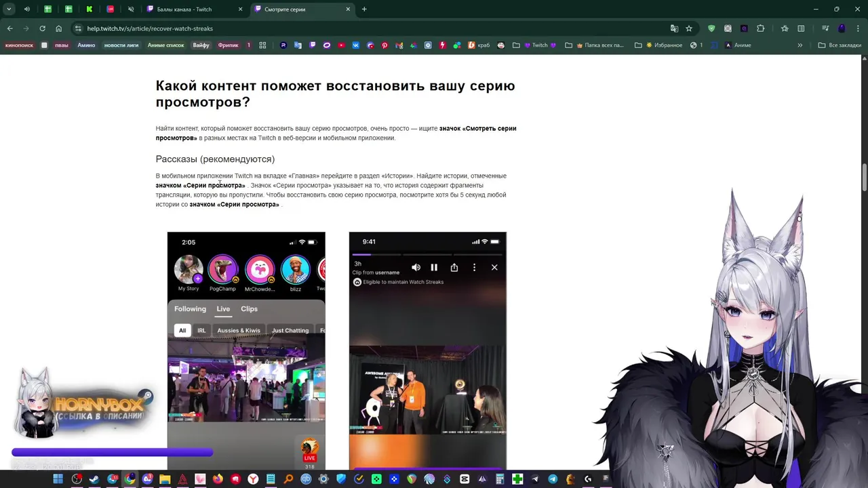The height and width of the screenshot is (488, 868).
Task: Click the pinned muted speaker tab
Action: [131, 9]
